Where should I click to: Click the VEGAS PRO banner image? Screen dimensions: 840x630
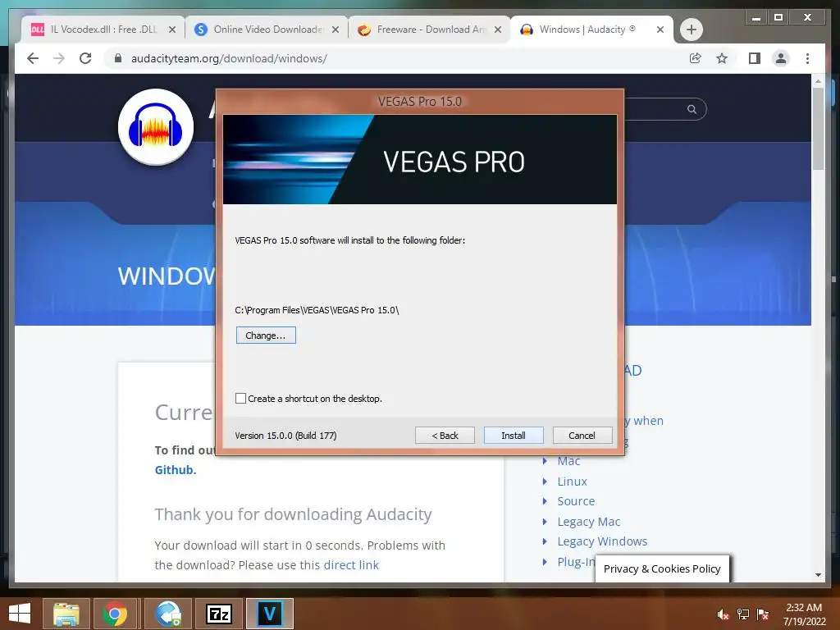[x=420, y=160]
